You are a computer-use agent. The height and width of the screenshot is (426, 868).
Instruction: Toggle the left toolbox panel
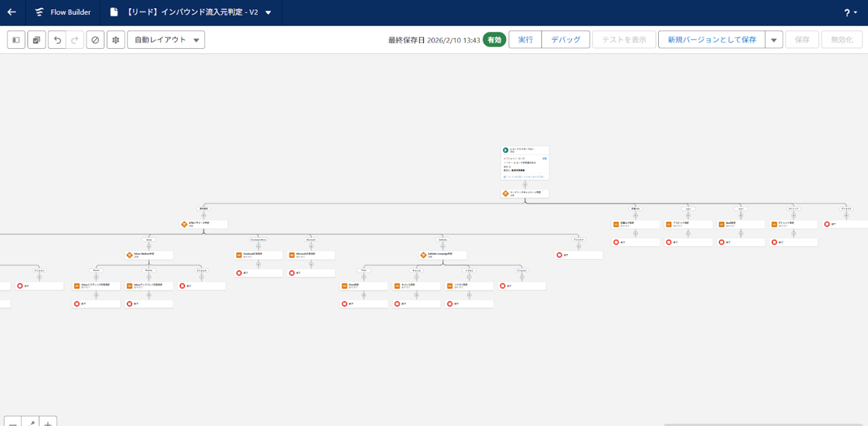16,40
